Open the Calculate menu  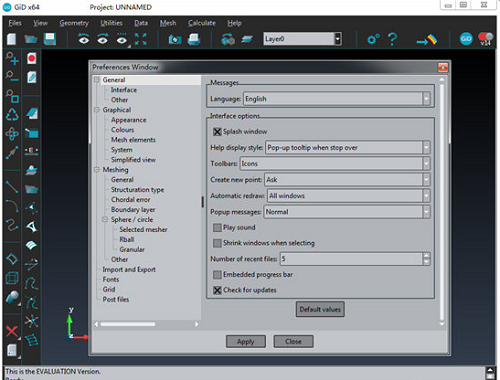click(x=202, y=23)
